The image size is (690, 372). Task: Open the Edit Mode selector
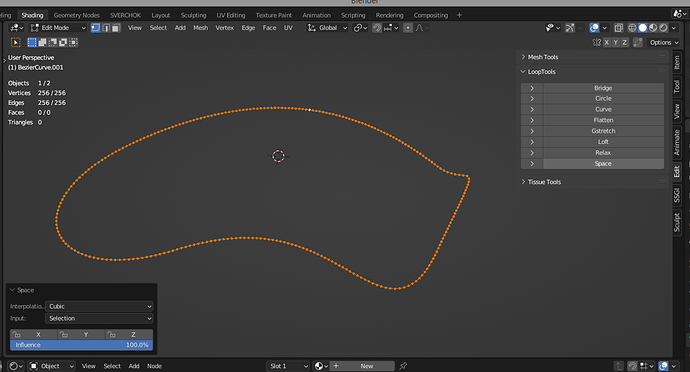click(58, 28)
